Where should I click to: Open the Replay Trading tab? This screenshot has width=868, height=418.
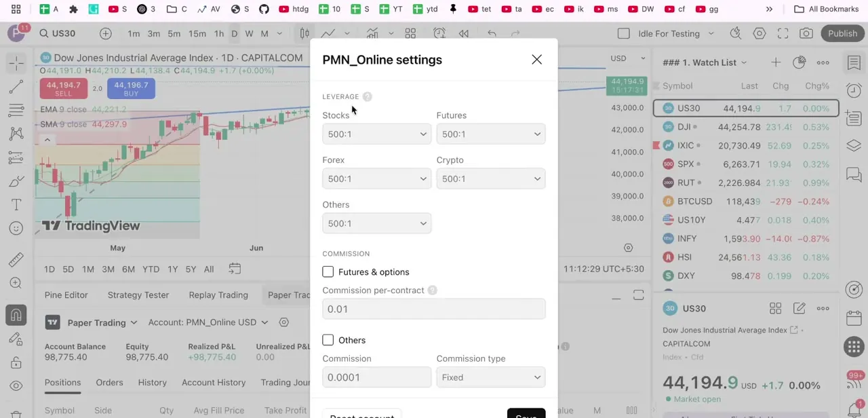pos(218,295)
